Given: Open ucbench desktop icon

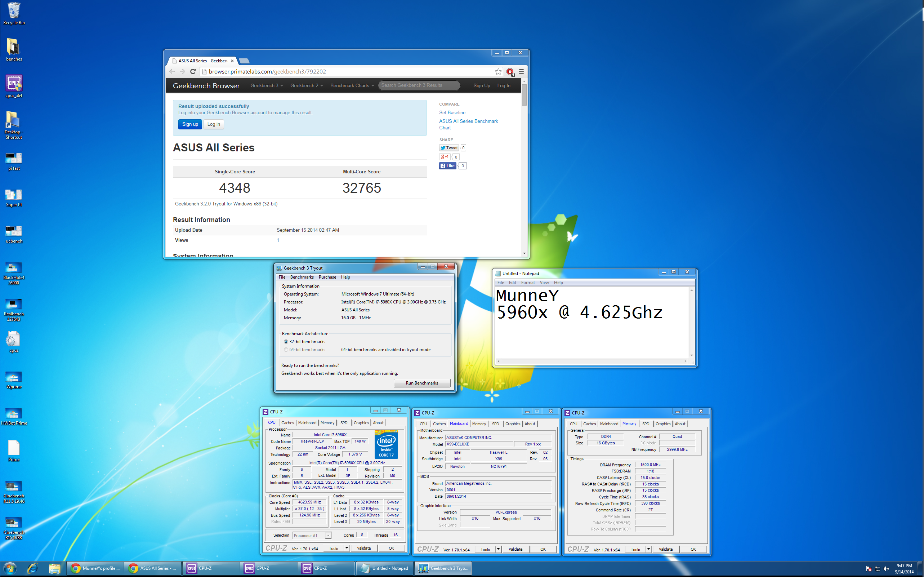Looking at the screenshot, I should click(x=14, y=234).
